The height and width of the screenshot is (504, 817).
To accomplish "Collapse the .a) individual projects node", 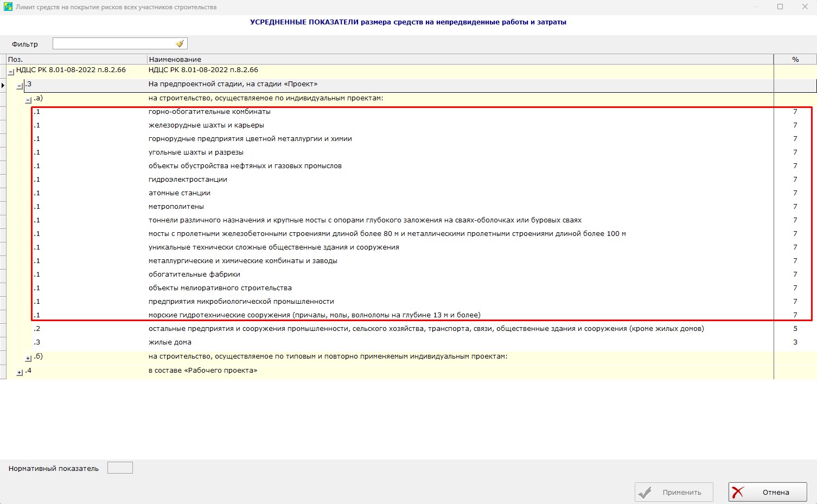I will (x=27, y=99).
